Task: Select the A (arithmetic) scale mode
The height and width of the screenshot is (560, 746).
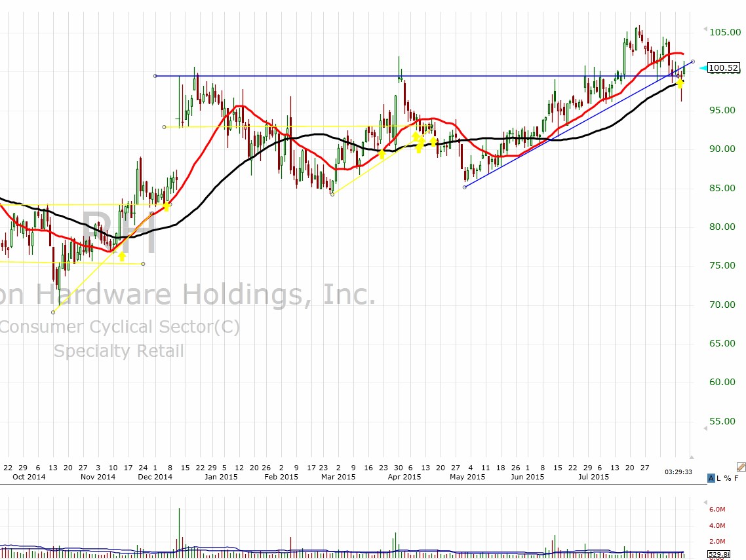Action: click(711, 478)
